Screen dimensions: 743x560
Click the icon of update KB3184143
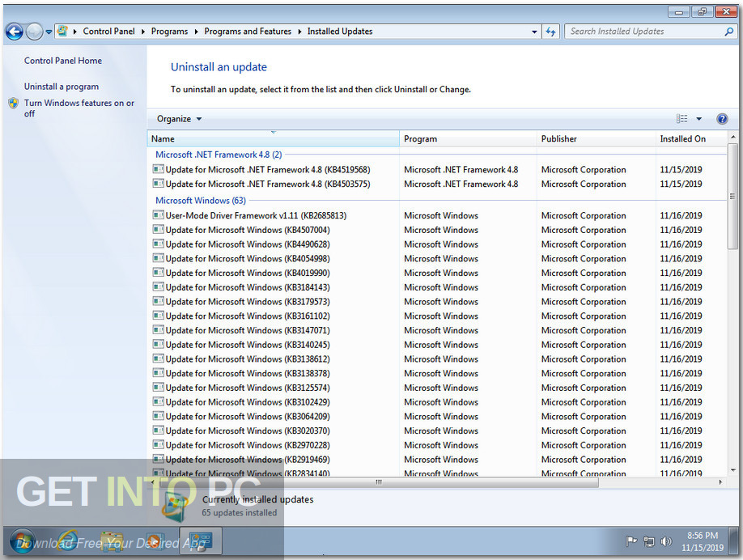[159, 287]
